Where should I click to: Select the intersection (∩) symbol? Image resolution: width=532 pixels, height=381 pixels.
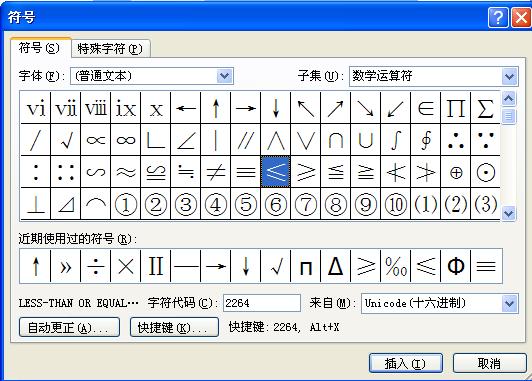coord(336,140)
